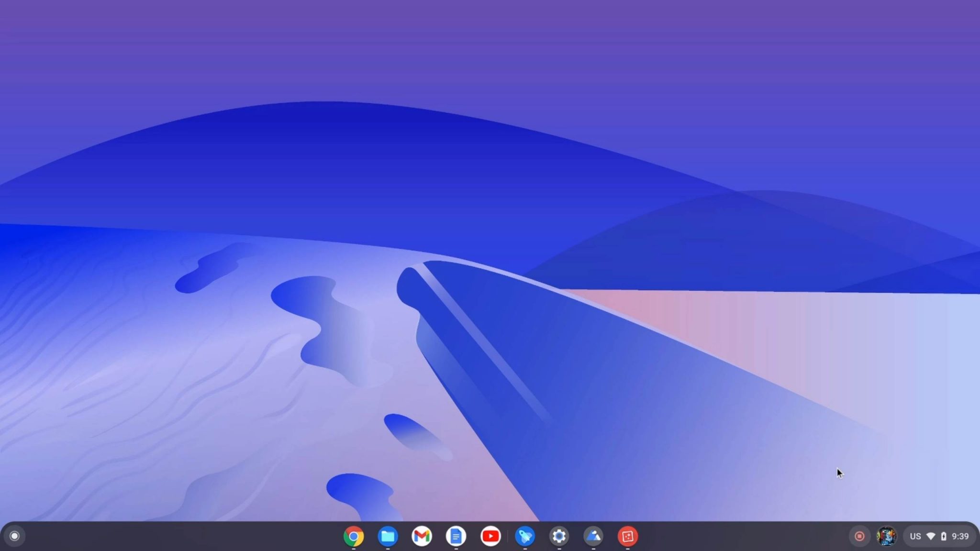Image resolution: width=980 pixels, height=551 pixels.
Task: Open ChromeOS Settings from the shelf
Action: (x=559, y=536)
